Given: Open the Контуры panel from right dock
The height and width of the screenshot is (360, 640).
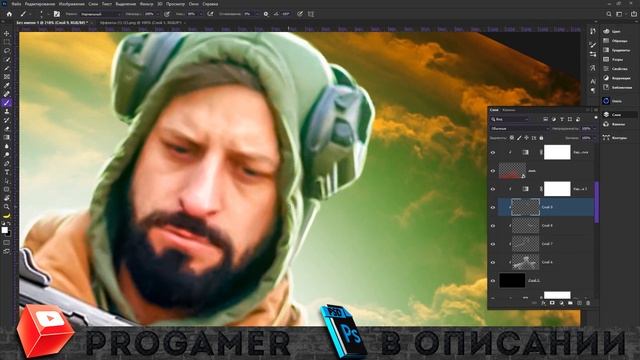Looking at the screenshot, I should click(615, 138).
